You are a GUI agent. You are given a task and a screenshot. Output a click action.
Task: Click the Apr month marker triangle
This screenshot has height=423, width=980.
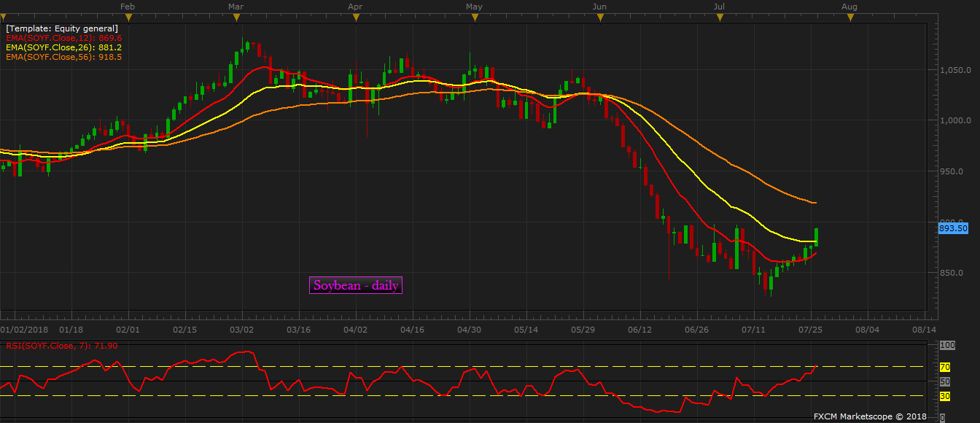point(355,18)
